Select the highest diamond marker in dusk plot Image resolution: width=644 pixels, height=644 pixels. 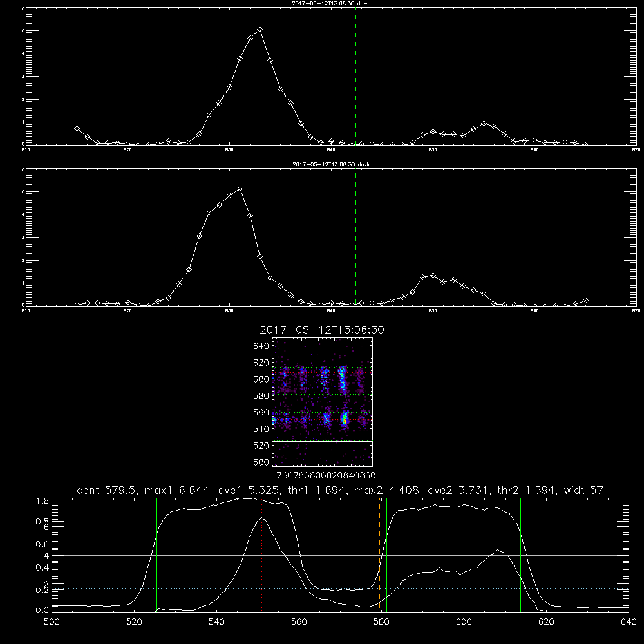pyautogui.click(x=240, y=189)
